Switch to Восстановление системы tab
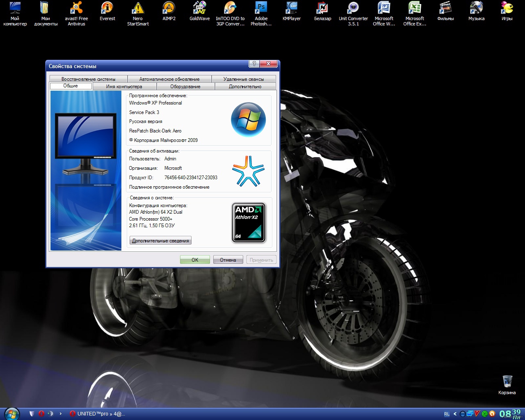 pyautogui.click(x=88, y=79)
